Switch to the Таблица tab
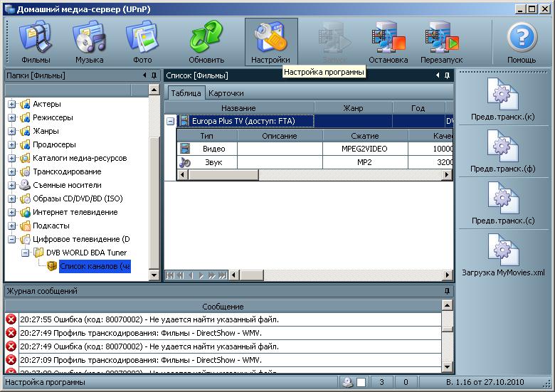This screenshot has width=555, height=392. 185,93
